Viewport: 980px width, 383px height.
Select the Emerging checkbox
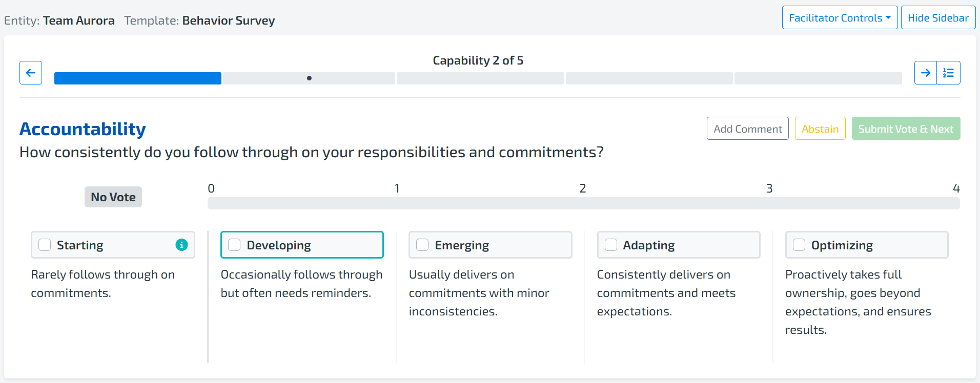tap(422, 245)
